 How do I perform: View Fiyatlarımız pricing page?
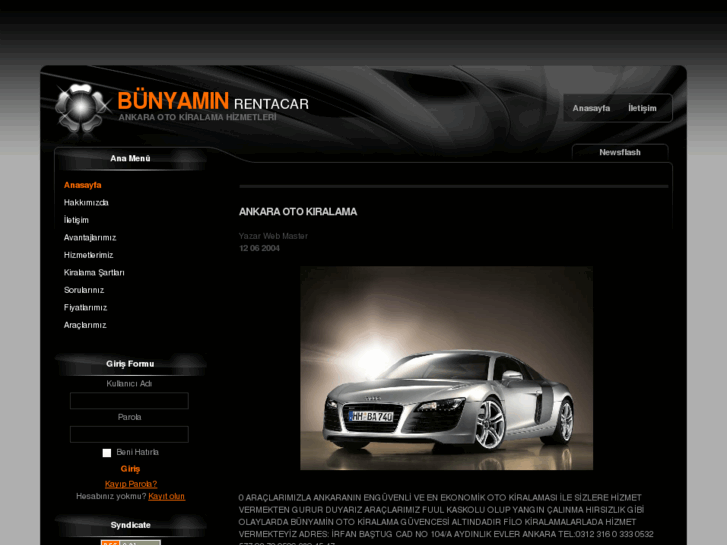tap(85, 308)
